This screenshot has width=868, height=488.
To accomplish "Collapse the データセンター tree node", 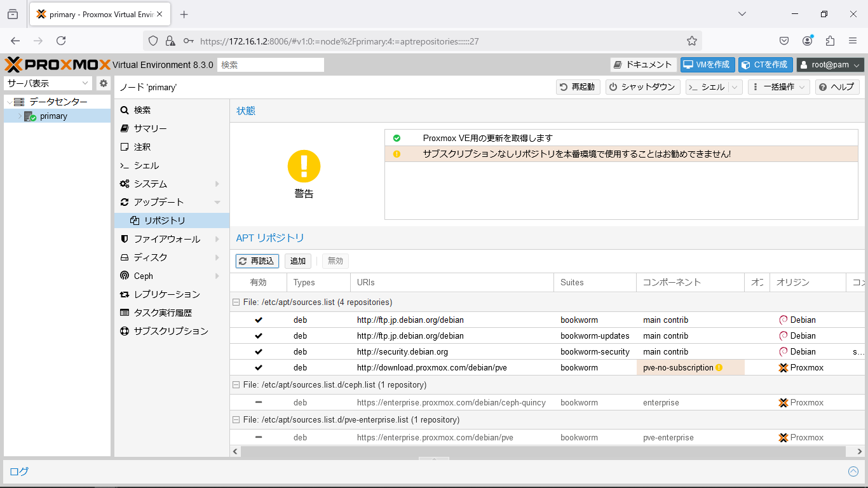I will tap(9, 102).
